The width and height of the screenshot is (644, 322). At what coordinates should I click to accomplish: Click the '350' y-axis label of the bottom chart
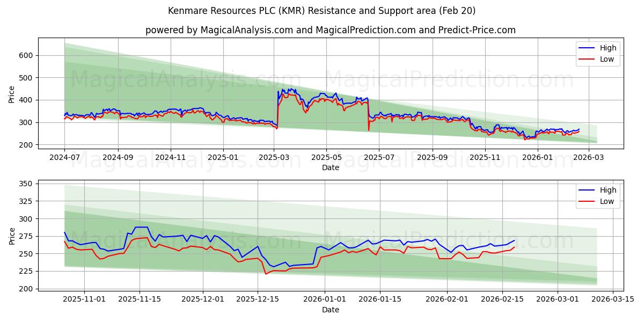[x=26, y=184]
